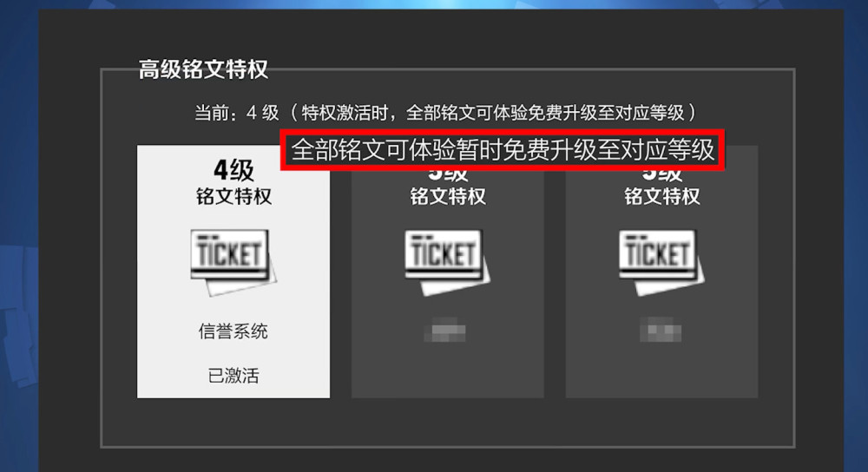This screenshot has height=472, width=868.
Task: Select the middle 5级 铭文特权 card
Action: coord(447,271)
